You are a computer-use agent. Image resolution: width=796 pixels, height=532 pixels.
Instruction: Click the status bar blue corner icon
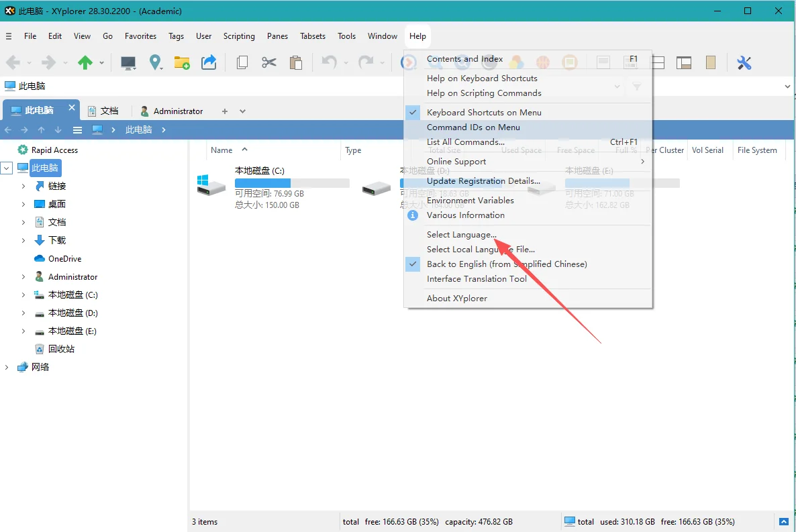pyautogui.click(x=784, y=521)
